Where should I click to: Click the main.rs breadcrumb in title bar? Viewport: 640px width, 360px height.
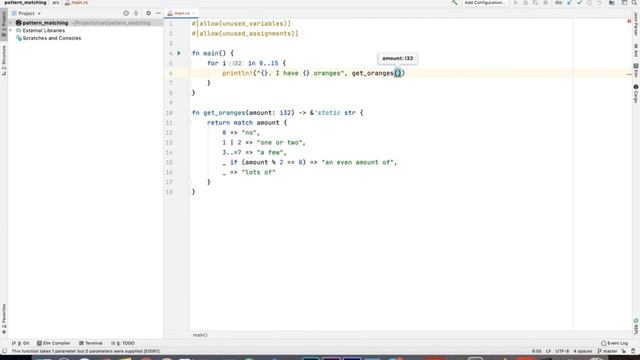(x=76, y=2)
